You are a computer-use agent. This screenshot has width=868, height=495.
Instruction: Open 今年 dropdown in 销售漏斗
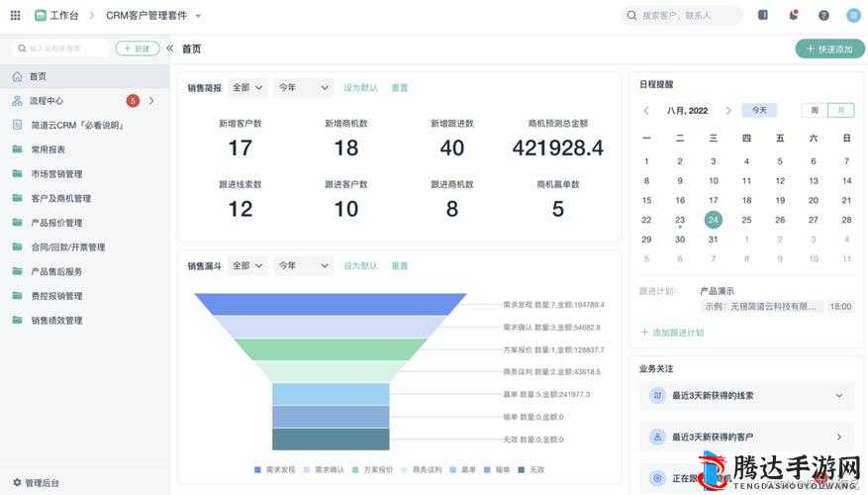pyautogui.click(x=304, y=265)
